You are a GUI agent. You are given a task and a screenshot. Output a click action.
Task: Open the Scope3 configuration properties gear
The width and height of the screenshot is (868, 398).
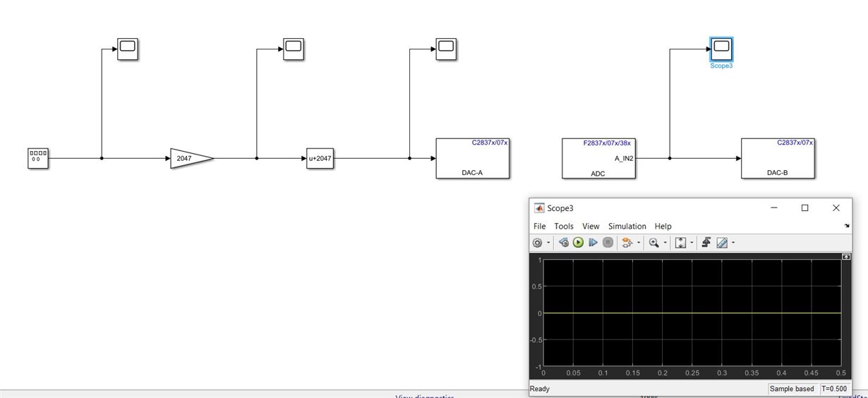(538, 242)
